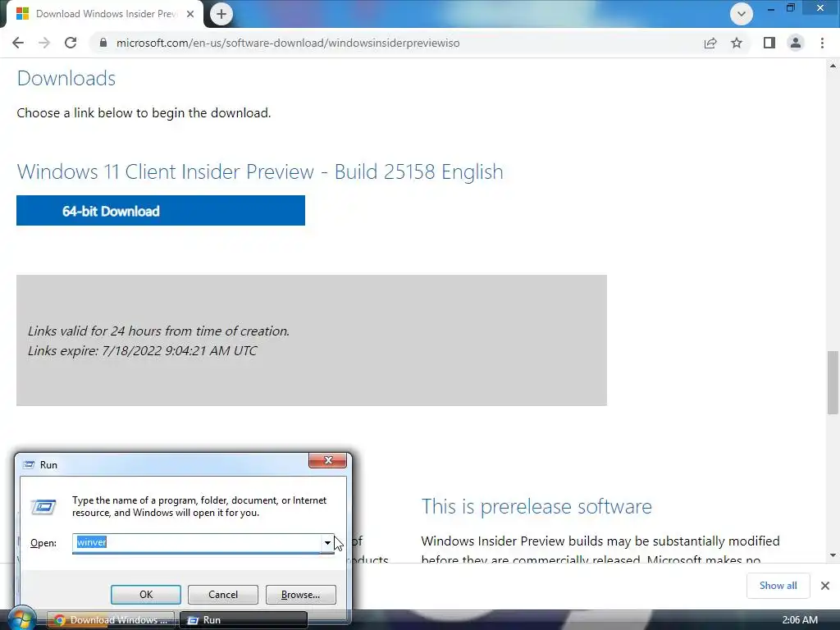Click 'Choose a link below' text
840x630 pixels.
click(144, 113)
